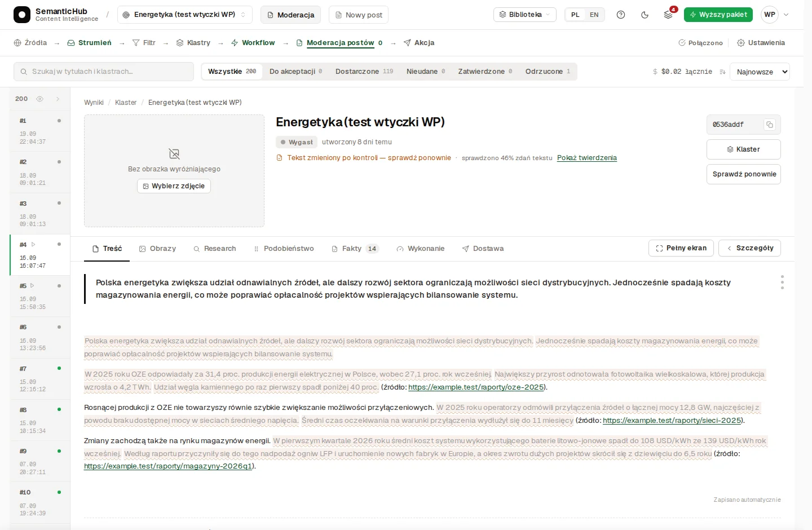Filter by Nieudane
Viewport: 812px width, 530px height.
pyautogui.click(x=426, y=72)
